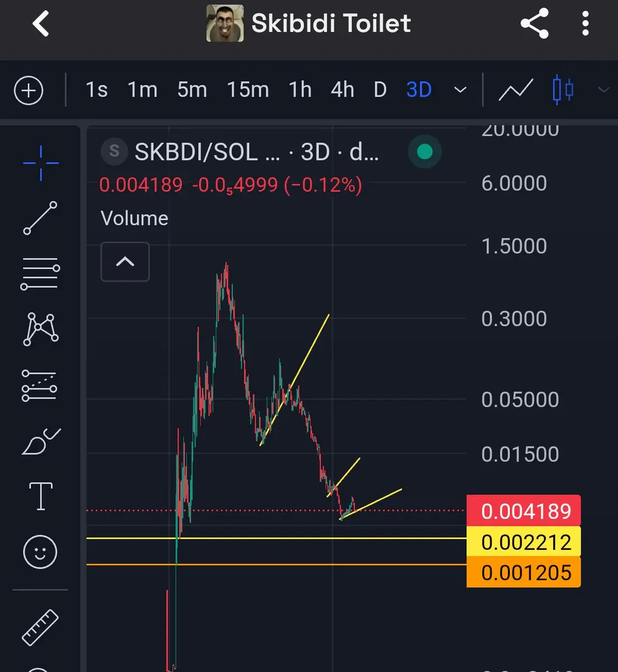618x672 pixels.
Task: Open the SKBDI/SOL symbol legend
Action: coord(256,152)
